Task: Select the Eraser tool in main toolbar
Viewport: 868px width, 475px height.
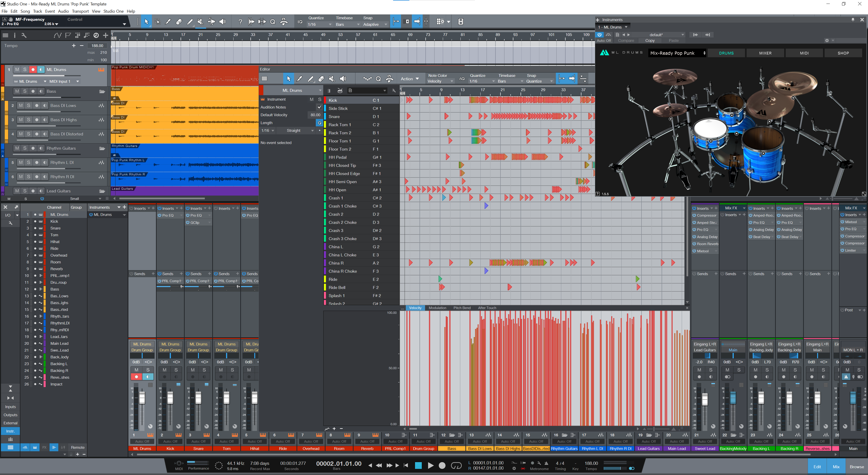Action: tap(179, 21)
